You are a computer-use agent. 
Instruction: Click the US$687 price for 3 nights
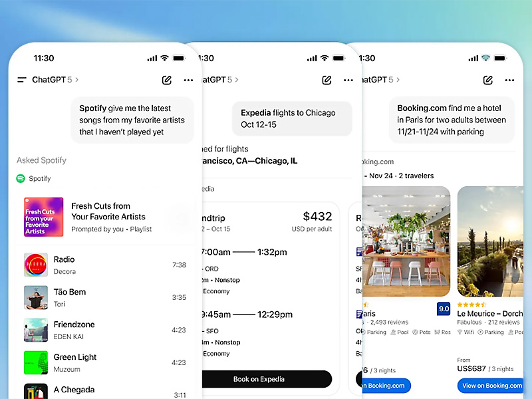point(471,368)
